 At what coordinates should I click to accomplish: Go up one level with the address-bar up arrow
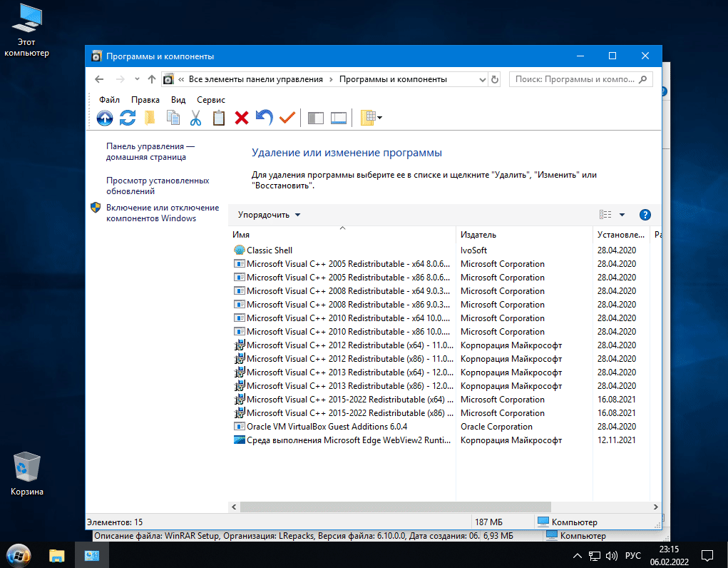151,79
